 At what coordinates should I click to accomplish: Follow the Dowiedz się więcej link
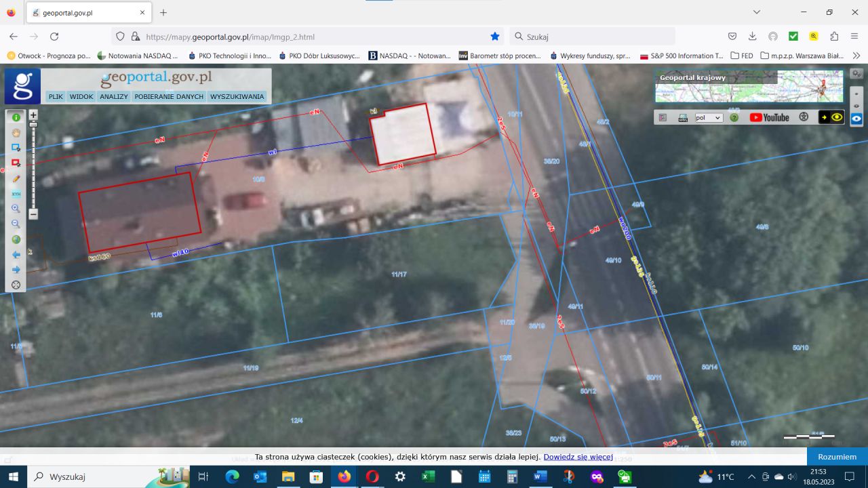pyautogui.click(x=578, y=457)
